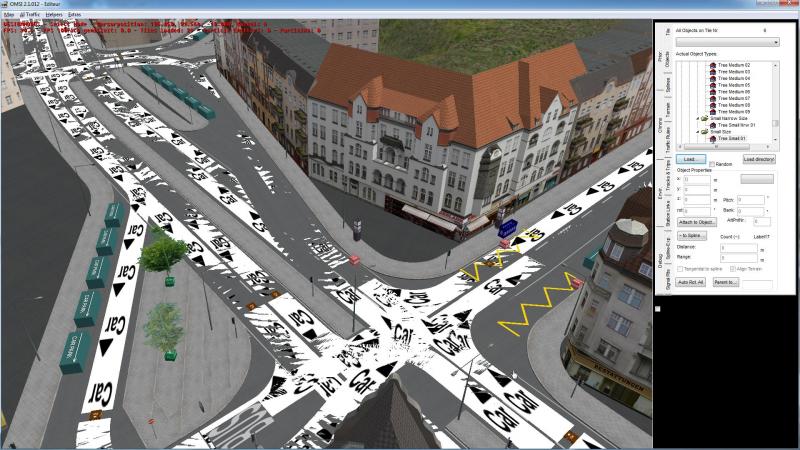
Task: Toggle Tangential to spline checkbox
Action: tap(680, 269)
